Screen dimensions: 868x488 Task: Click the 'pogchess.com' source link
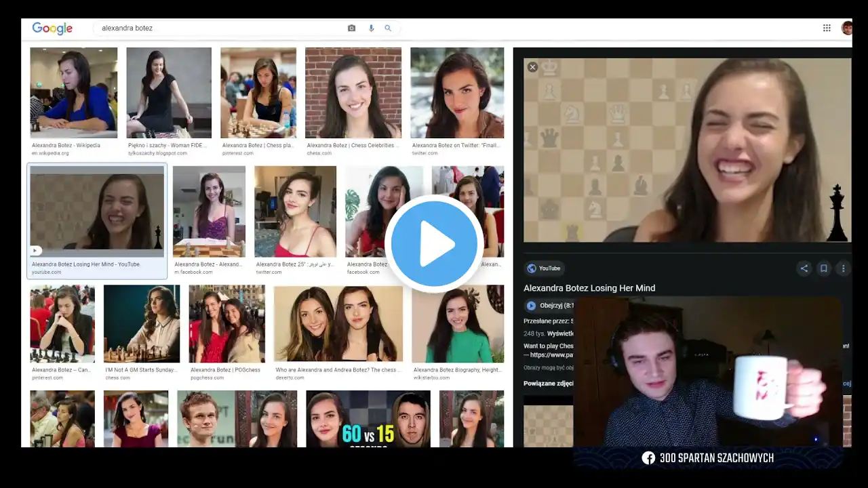click(x=208, y=378)
